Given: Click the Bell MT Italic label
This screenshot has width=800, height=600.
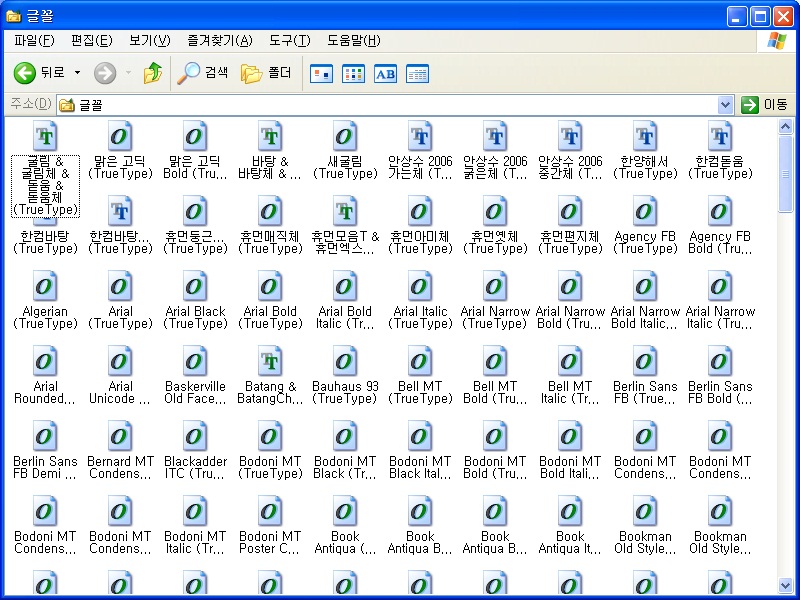Looking at the screenshot, I should tap(570, 392).
